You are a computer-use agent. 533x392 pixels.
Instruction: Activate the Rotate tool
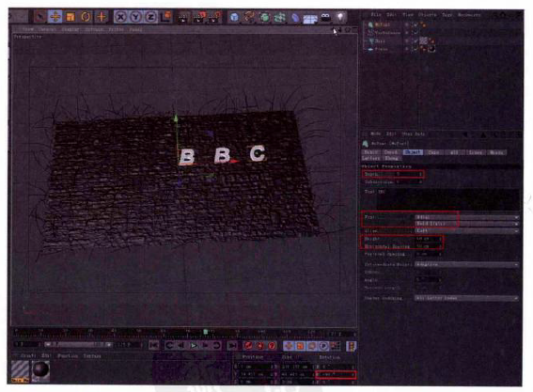click(x=86, y=17)
